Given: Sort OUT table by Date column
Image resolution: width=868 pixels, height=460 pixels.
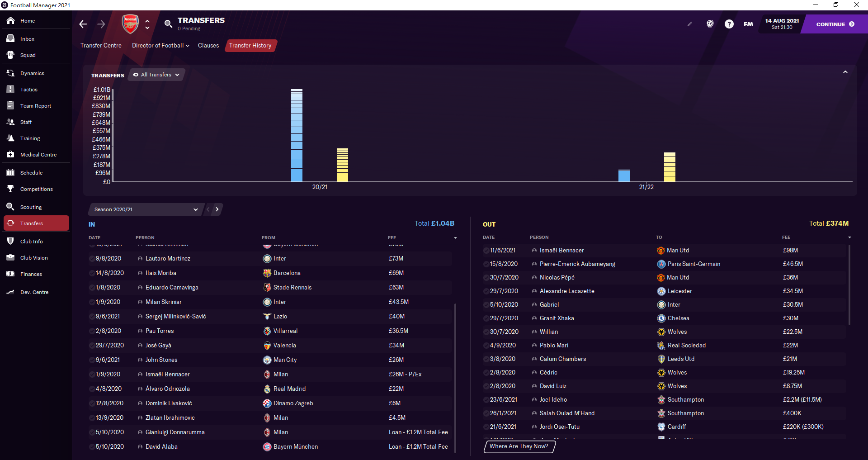Looking at the screenshot, I should [489, 237].
